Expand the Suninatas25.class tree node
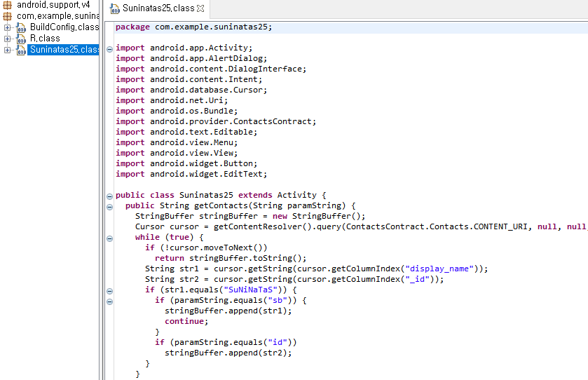 click(x=7, y=50)
